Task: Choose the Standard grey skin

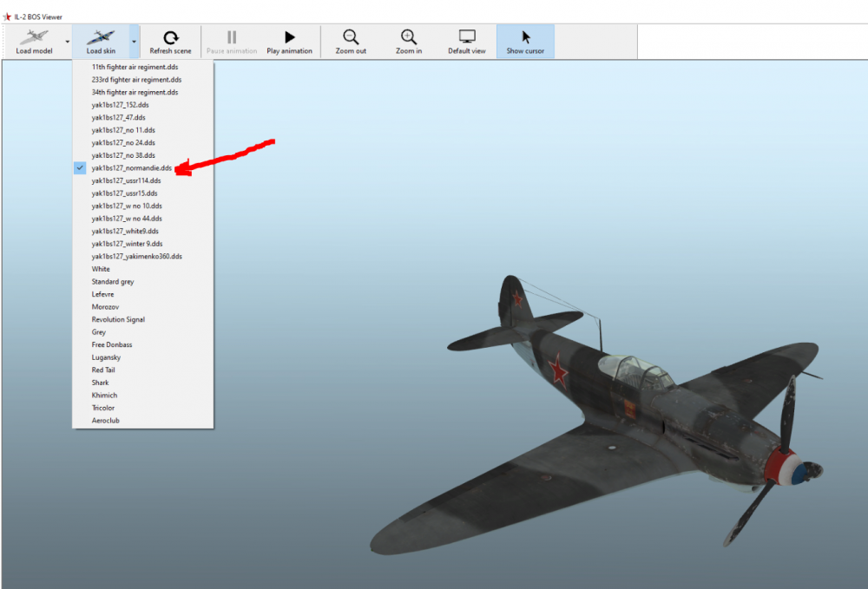Action: (113, 282)
